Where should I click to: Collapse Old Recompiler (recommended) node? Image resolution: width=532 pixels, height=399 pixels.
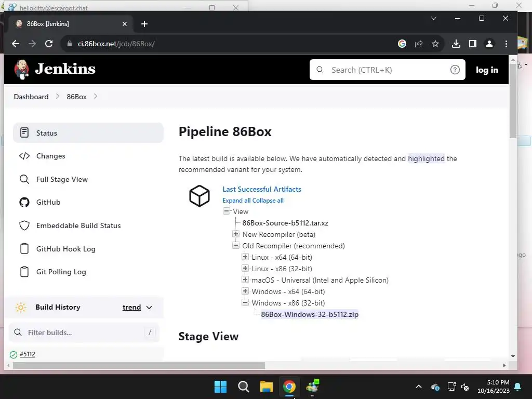236,245
